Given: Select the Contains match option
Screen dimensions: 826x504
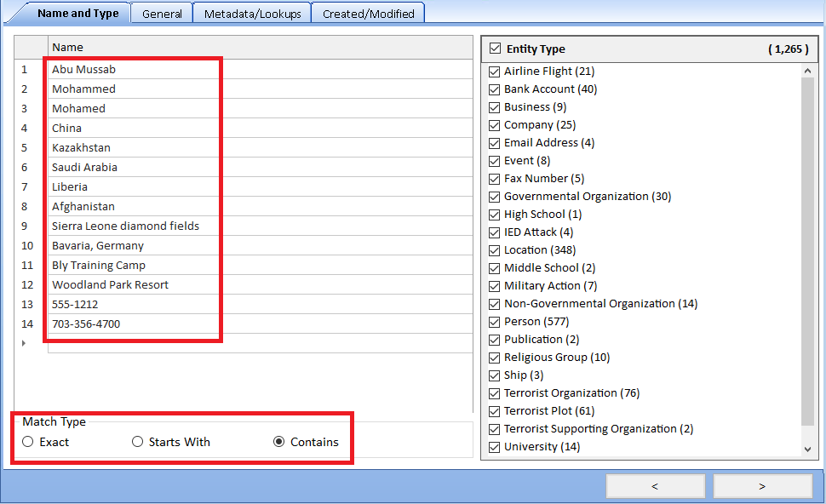Looking at the screenshot, I should (279, 442).
